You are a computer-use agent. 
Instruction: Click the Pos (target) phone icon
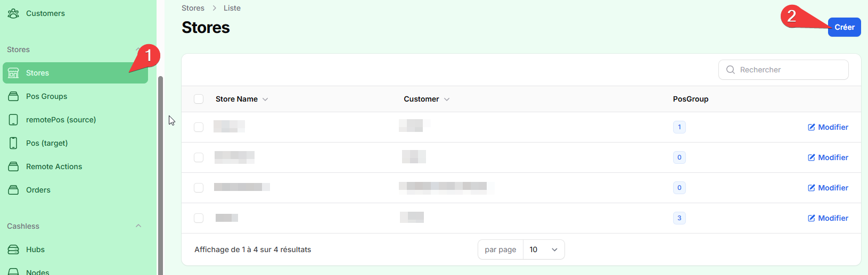13,143
